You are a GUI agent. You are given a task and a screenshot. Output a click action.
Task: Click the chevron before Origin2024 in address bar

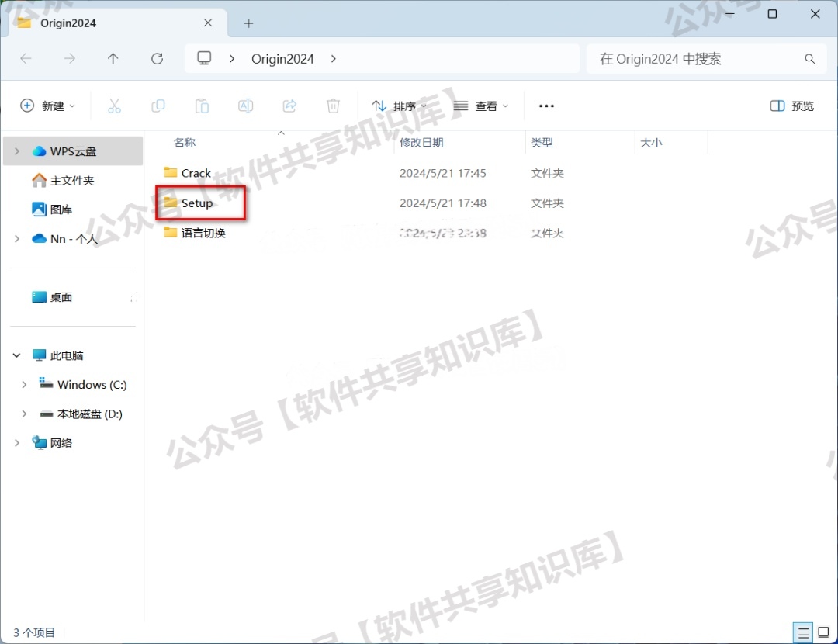click(x=232, y=59)
